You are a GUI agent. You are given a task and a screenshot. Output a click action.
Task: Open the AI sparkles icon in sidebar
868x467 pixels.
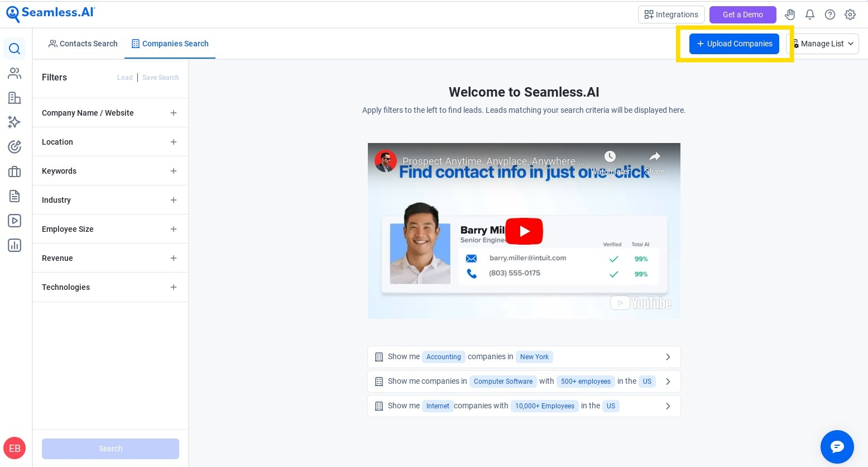(x=15, y=122)
